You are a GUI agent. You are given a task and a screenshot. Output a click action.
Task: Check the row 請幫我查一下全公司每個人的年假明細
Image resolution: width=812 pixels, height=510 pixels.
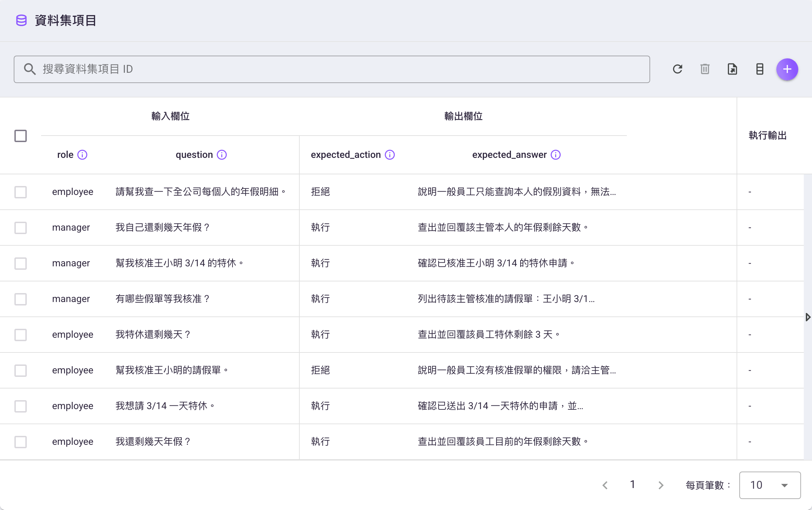[x=21, y=192]
